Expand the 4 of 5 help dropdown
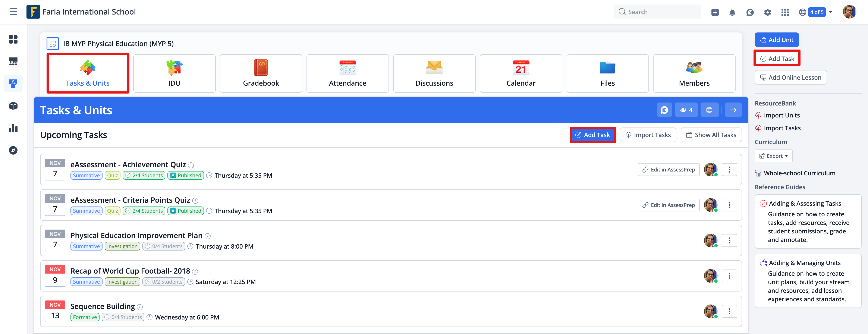 pyautogui.click(x=817, y=12)
